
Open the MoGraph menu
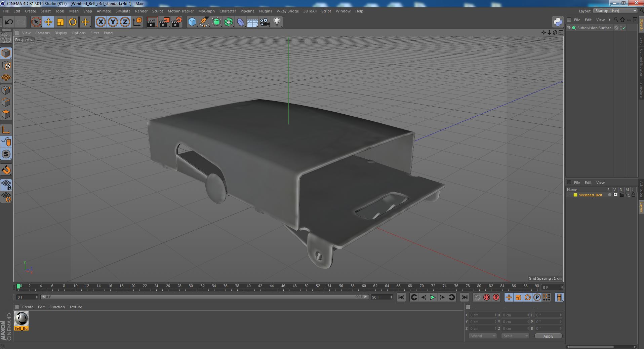[206, 11]
